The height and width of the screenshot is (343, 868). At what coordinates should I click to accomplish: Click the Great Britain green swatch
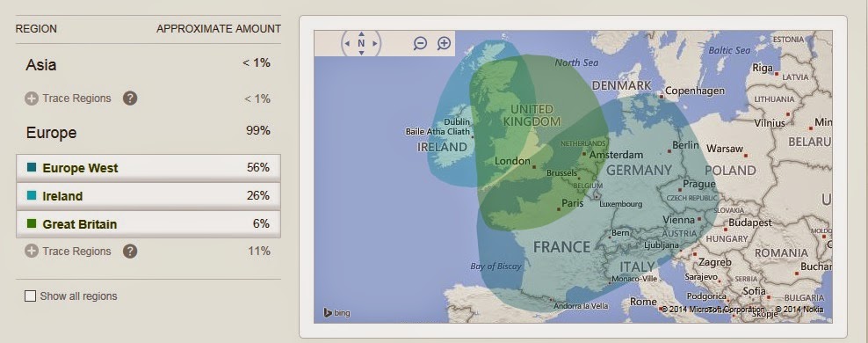[32, 223]
